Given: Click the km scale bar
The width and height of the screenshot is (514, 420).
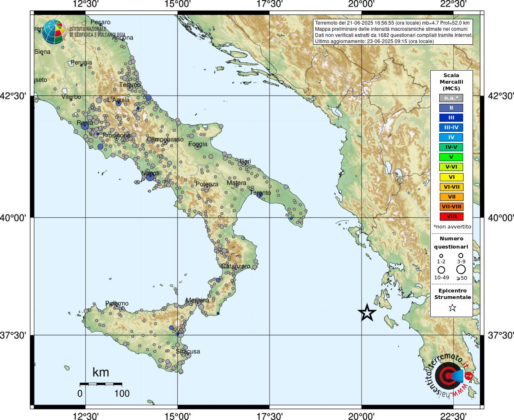Looking at the screenshot, I should [101, 384].
